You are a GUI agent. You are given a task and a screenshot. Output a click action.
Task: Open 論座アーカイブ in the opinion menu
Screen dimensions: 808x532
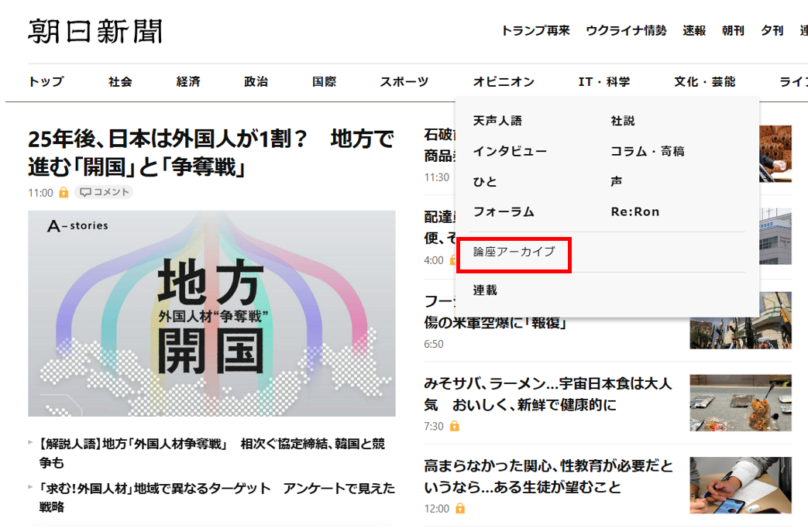[514, 252]
